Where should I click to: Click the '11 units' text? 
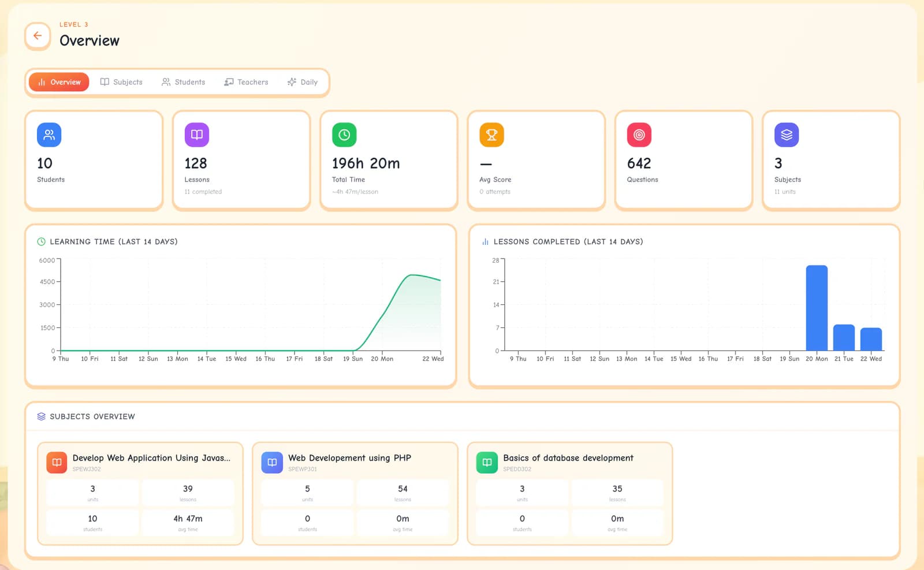coord(785,192)
